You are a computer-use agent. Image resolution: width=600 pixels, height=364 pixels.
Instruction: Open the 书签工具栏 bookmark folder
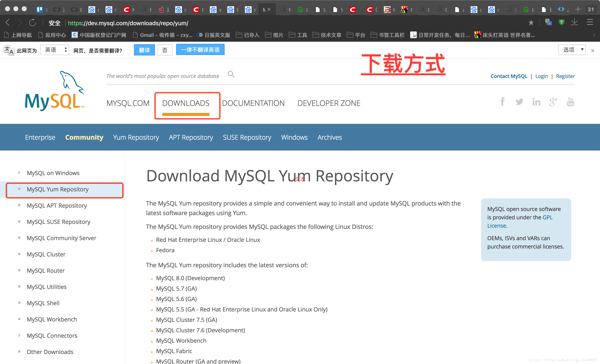coord(387,35)
